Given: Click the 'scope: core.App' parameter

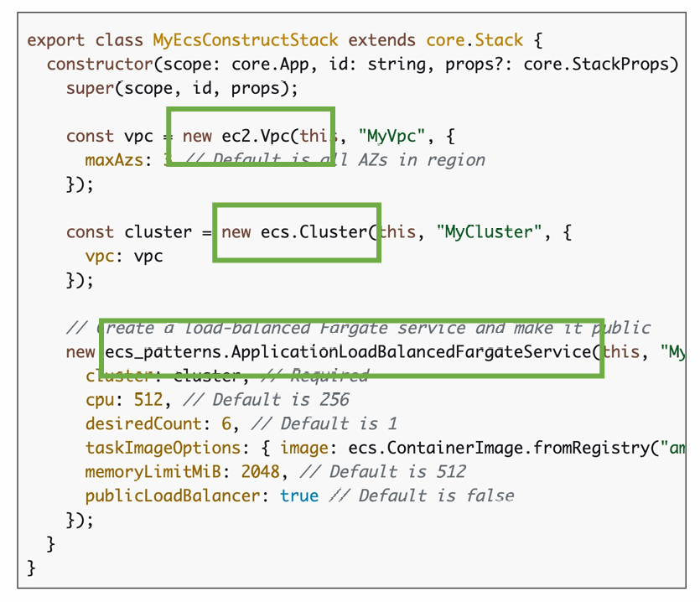Looking at the screenshot, I should point(236,65).
